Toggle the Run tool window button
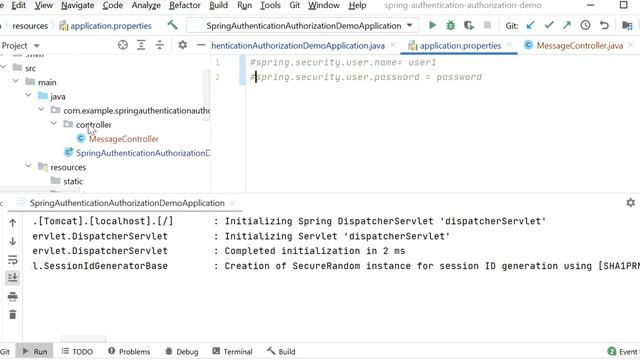Image resolution: width=640 pixels, height=360 pixels. pyautogui.click(x=35, y=351)
